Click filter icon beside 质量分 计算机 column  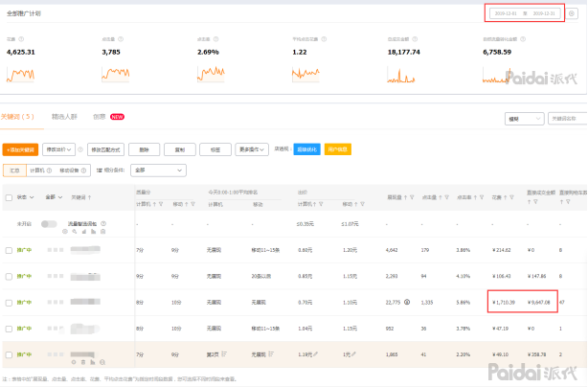tap(161, 204)
